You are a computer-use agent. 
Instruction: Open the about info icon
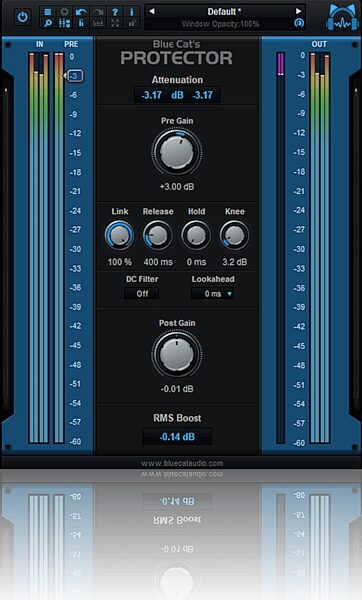pyautogui.click(x=132, y=11)
